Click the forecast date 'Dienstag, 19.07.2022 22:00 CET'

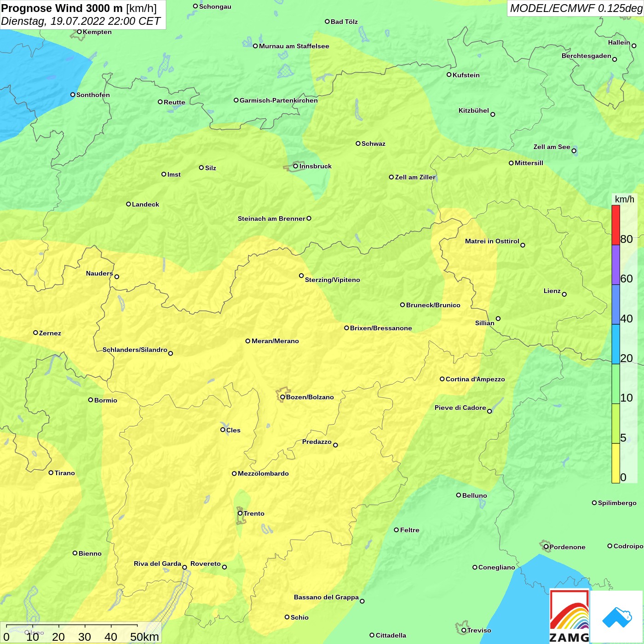pyautogui.click(x=81, y=21)
